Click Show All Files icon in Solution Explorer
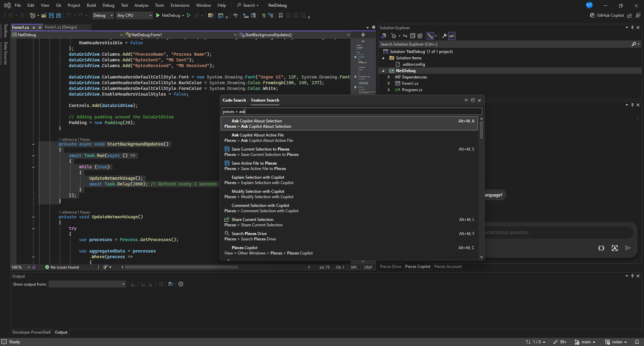This screenshot has height=346, width=644. [x=420, y=36]
